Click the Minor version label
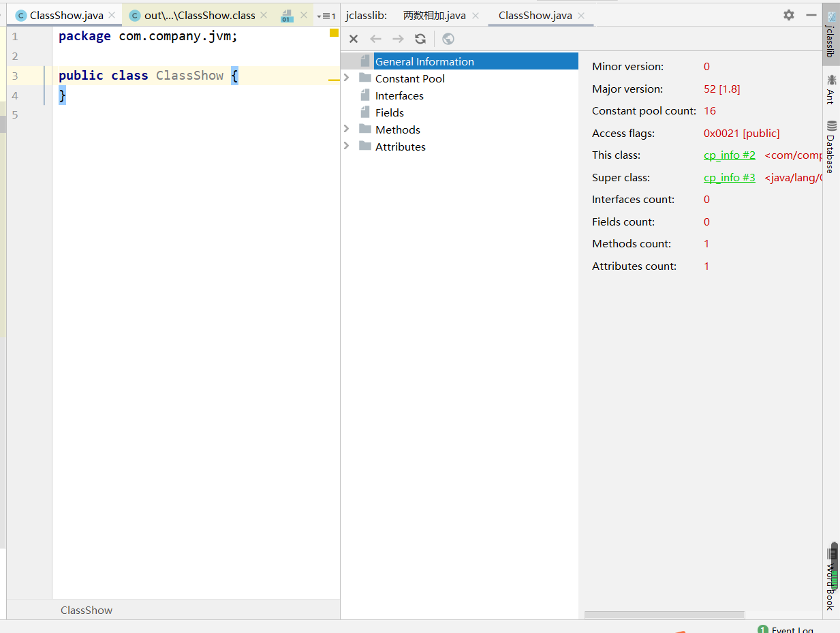Screen dimensions: 840x633 pos(627,66)
